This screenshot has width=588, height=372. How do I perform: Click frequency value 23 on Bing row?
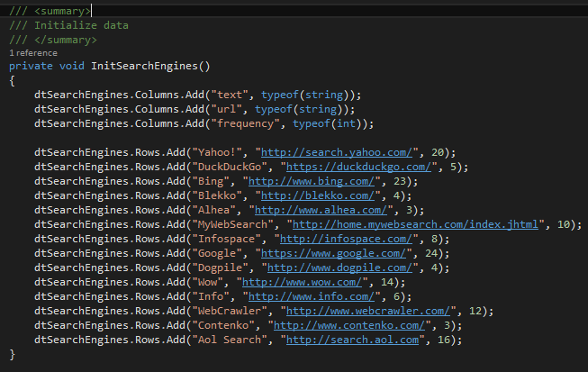(x=400, y=182)
